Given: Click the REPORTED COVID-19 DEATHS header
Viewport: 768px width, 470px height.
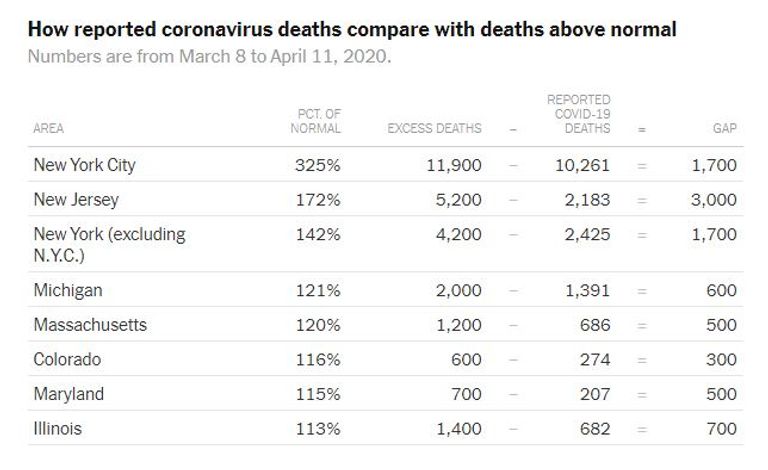Looking at the screenshot, I should pyautogui.click(x=578, y=114).
